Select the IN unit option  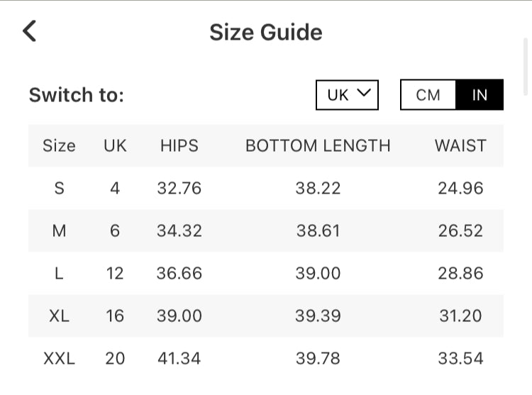click(x=480, y=95)
